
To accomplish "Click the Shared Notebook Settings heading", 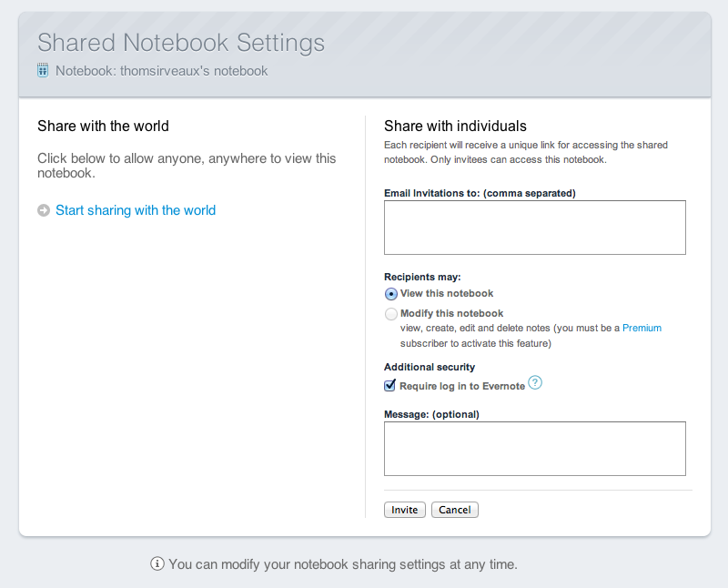I will click(181, 43).
